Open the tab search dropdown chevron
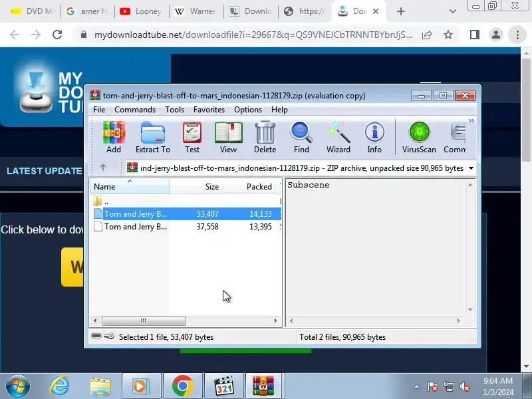 (453, 11)
